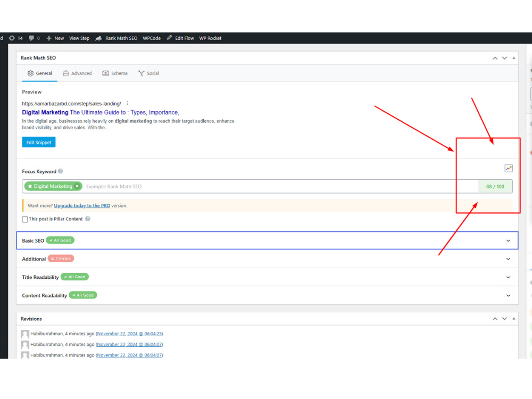Collapse the Rank Math SEO panel toggle
The width and height of the screenshot is (532, 399).
pyautogui.click(x=514, y=58)
